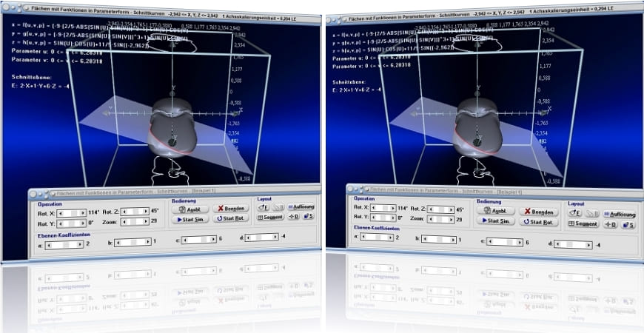The image size is (644, 333).
Task: Decrease coefficient c, left window
Action: (x=185, y=240)
